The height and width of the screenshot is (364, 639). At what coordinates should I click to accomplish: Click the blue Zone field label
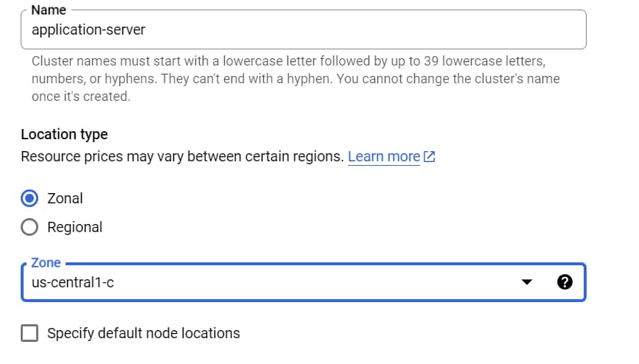pos(46,263)
